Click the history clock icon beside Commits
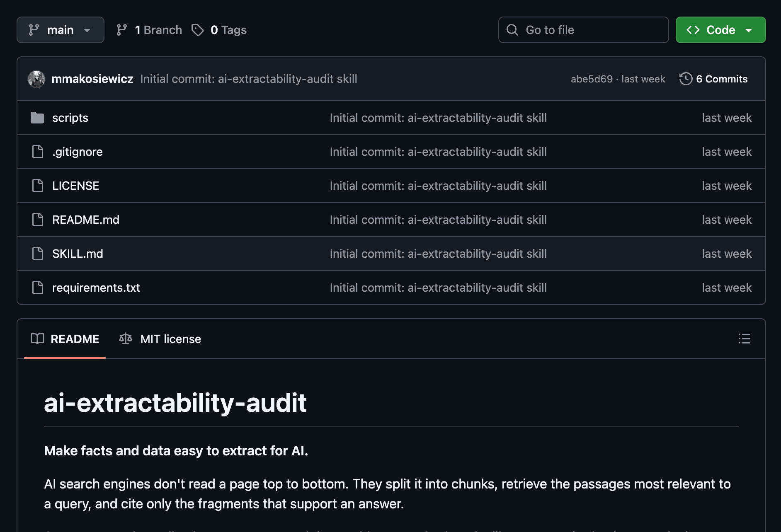Viewport: 781px width, 532px height. (x=686, y=79)
